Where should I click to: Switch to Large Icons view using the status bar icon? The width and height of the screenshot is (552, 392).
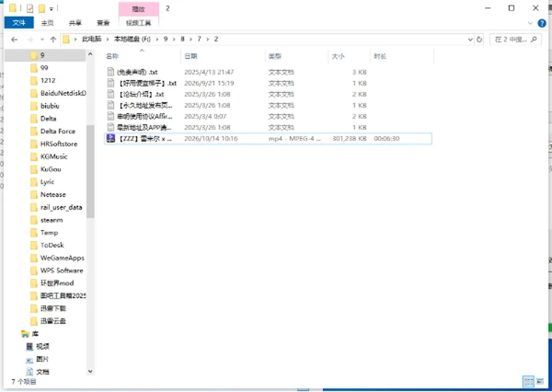click(x=540, y=382)
